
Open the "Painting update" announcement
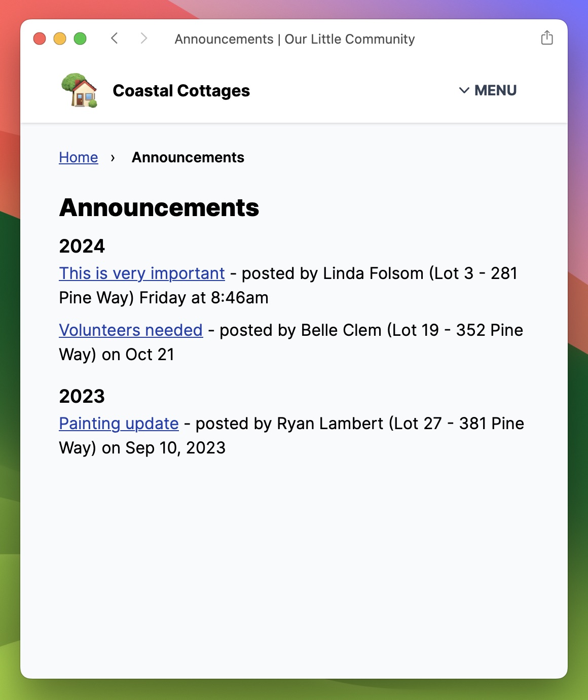119,424
